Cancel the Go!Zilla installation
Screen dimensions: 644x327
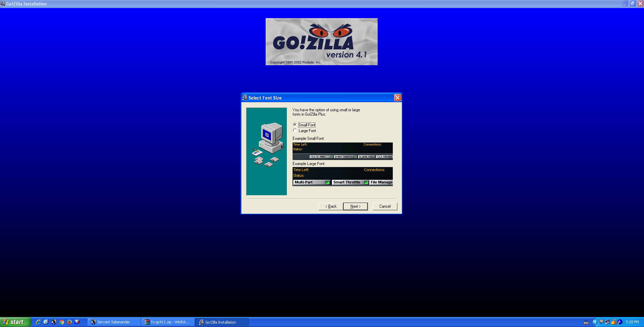385,206
